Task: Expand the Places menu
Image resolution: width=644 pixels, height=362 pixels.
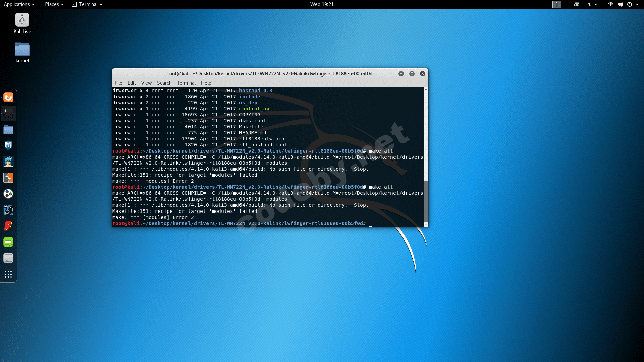Action: (x=54, y=4)
